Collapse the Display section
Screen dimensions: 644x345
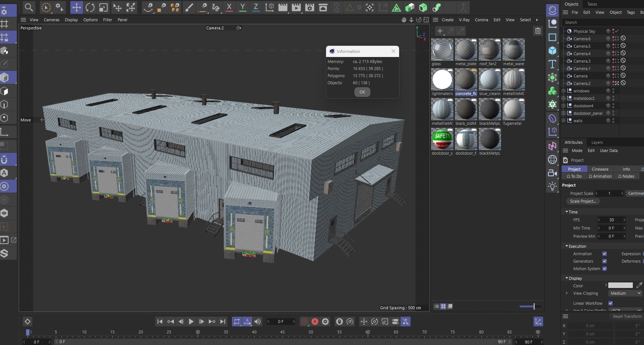(x=567, y=278)
